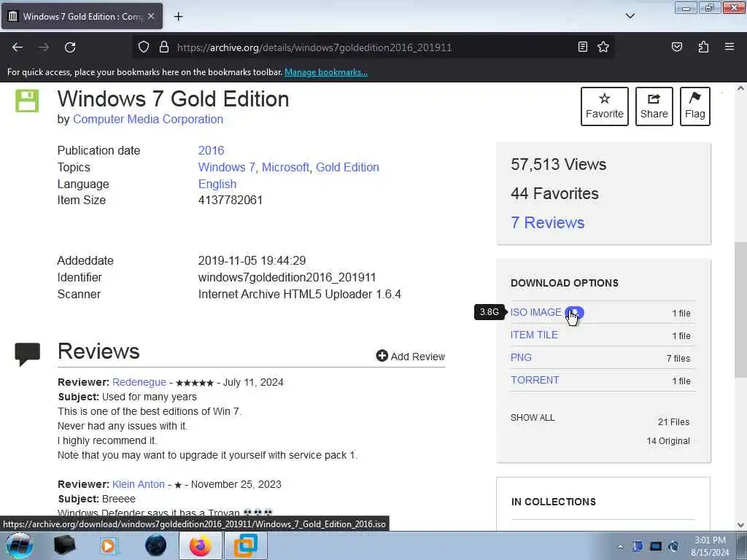The width and height of the screenshot is (747, 560).
Task: Click the Share button
Action: pyautogui.click(x=654, y=106)
